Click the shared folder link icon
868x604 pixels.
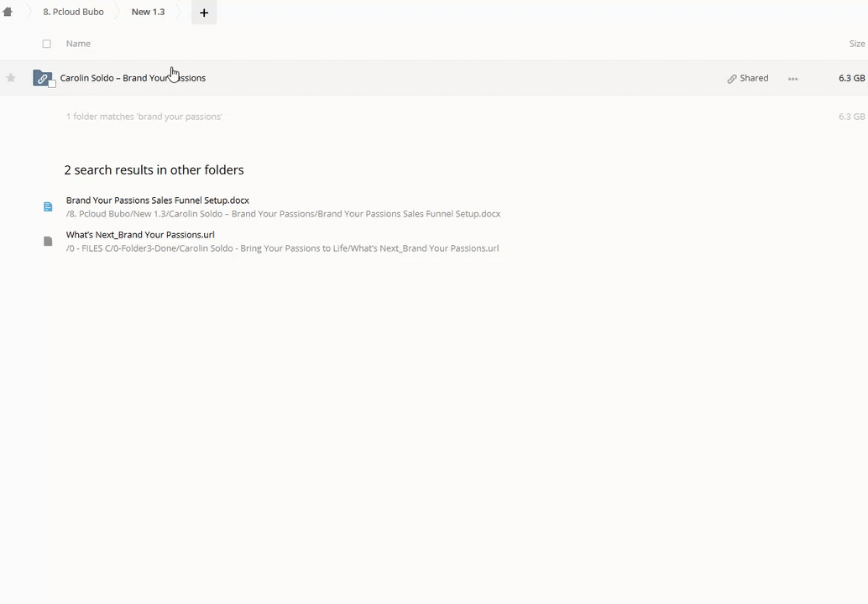coord(42,78)
